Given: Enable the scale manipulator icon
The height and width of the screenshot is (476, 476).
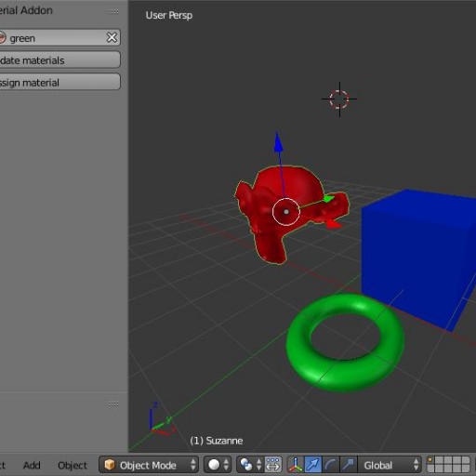Looking at the screenshot, I should pyautogui.click(x=349, y=465).
